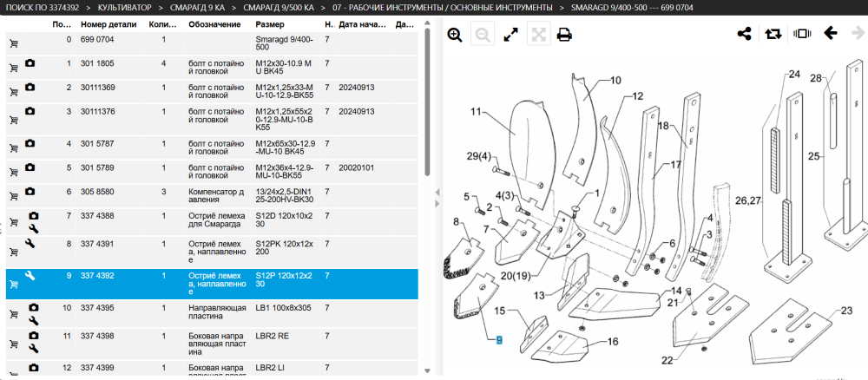Select part number 337 4399 cell
Viewport: 868px width, 380px height.
[97, 367]
